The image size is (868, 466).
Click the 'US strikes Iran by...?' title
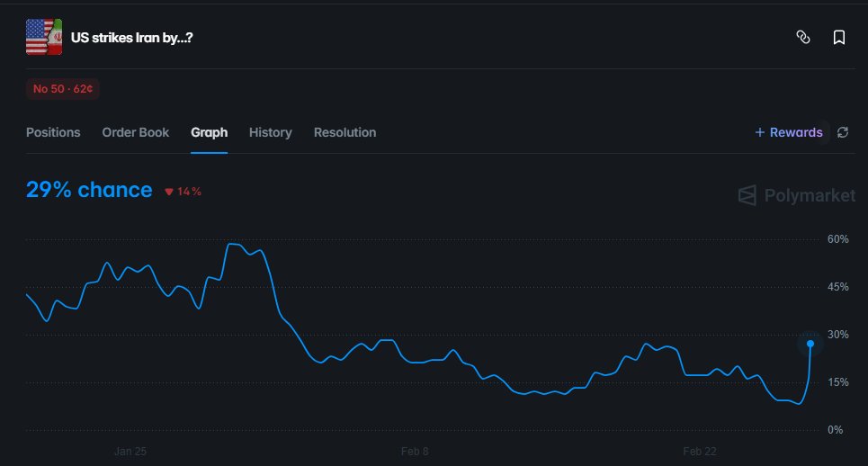[131, 38]
